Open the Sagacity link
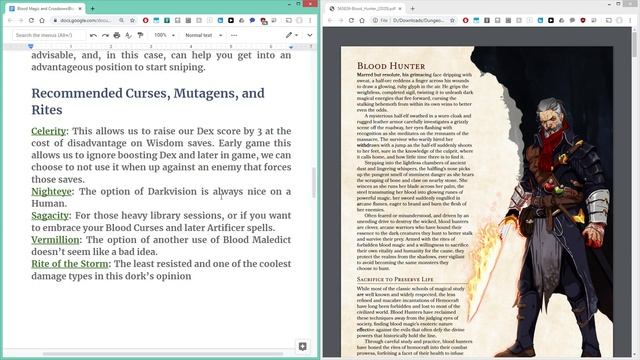The width and height of the screenshot is (640, 360). tap(50, 216)
